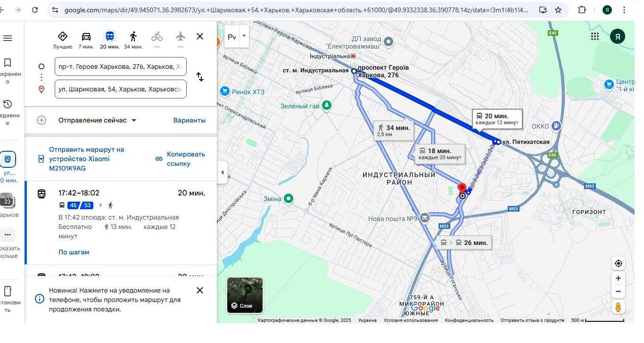The image size is (644, 343).
Task: Open the main hamburger menu
Action: tap(8, 38)
